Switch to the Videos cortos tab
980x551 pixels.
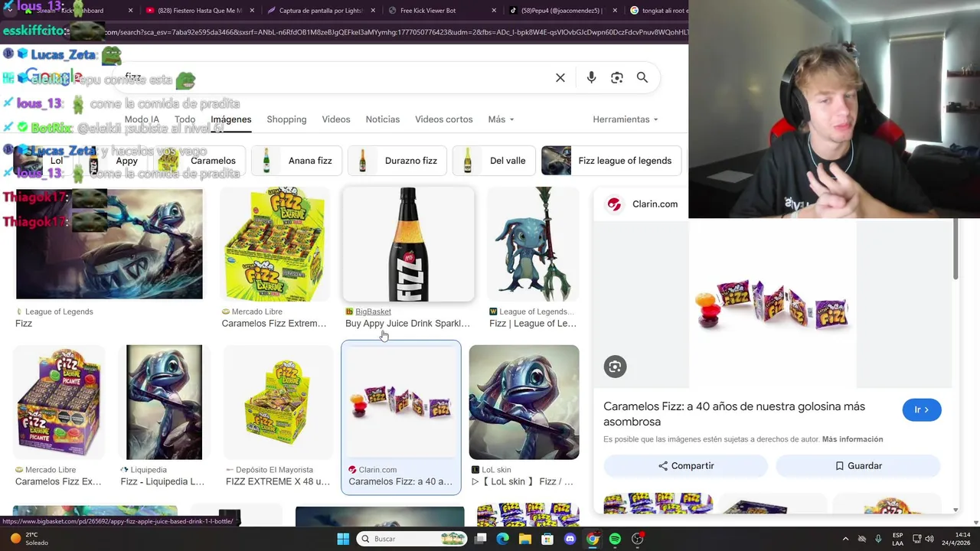point(444,119)
